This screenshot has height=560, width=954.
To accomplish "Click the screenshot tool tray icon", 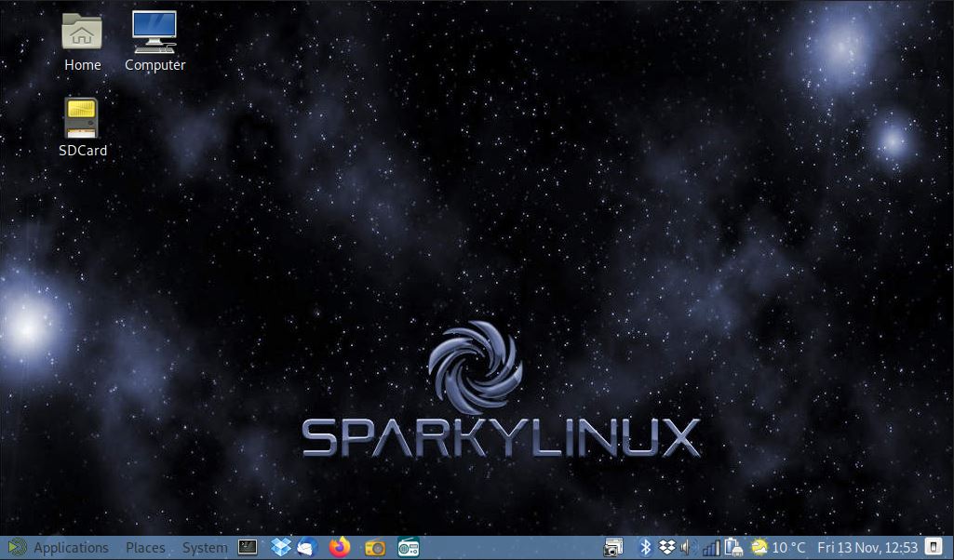I will tap(612, 548).
